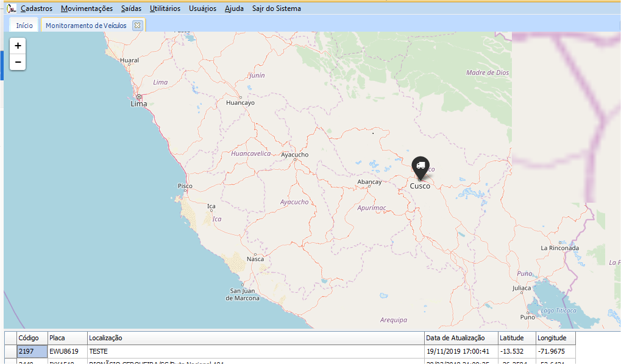Sort by the Longitude column header
This screenshot has height=364, width=621.
[556, 338]
